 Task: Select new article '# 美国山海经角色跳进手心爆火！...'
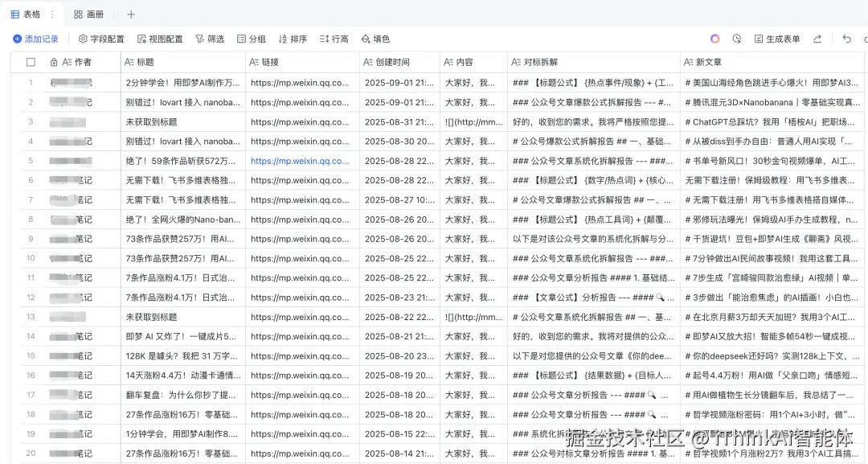773,83
